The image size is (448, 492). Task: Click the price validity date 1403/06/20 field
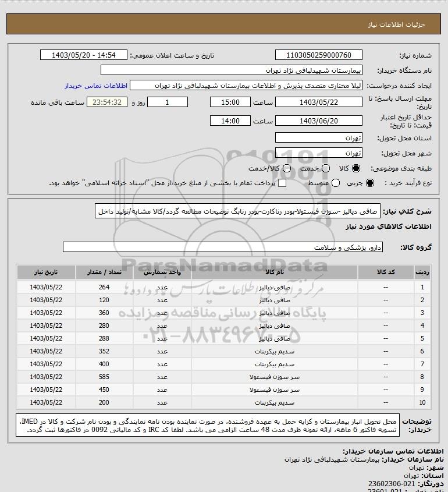point(318,121)
